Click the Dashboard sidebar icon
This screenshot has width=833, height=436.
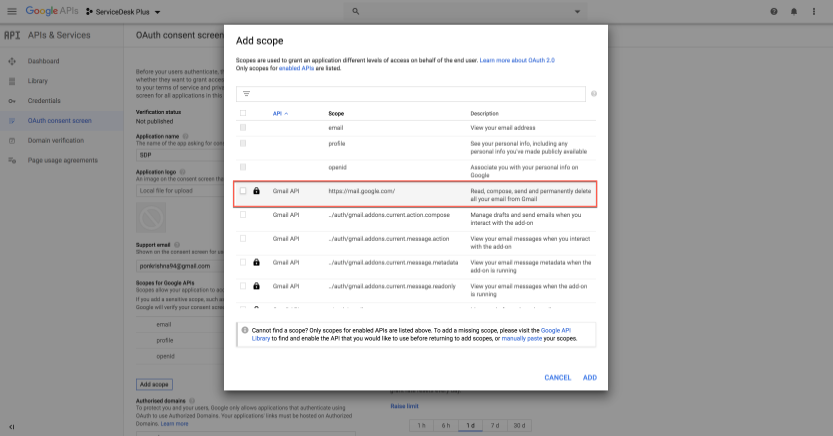(12, 61)
